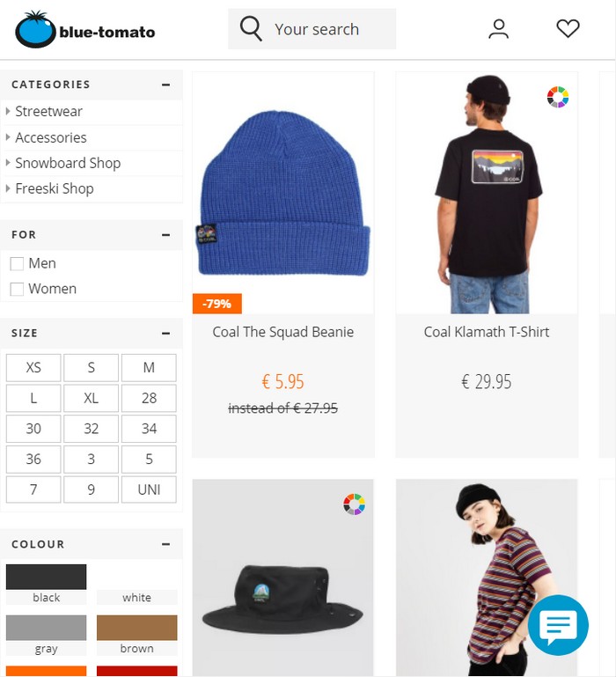Open the live chat bubble icon
616x677 pixels.
coord(558,625)
